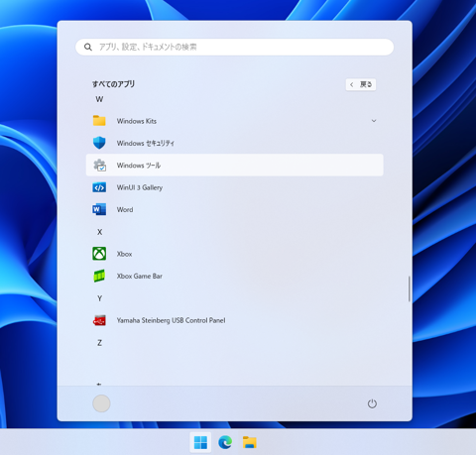Select the Xbox label
This screenshot has height=455, width=476.
[124, 254]
